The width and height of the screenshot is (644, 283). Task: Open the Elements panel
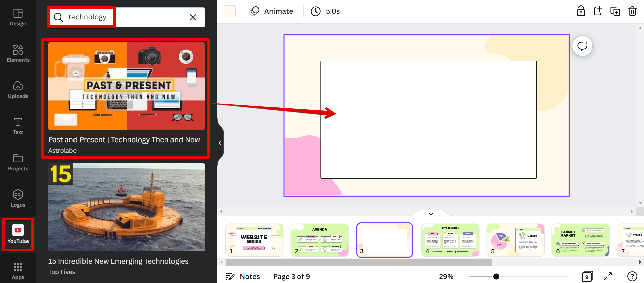[18, 54]
